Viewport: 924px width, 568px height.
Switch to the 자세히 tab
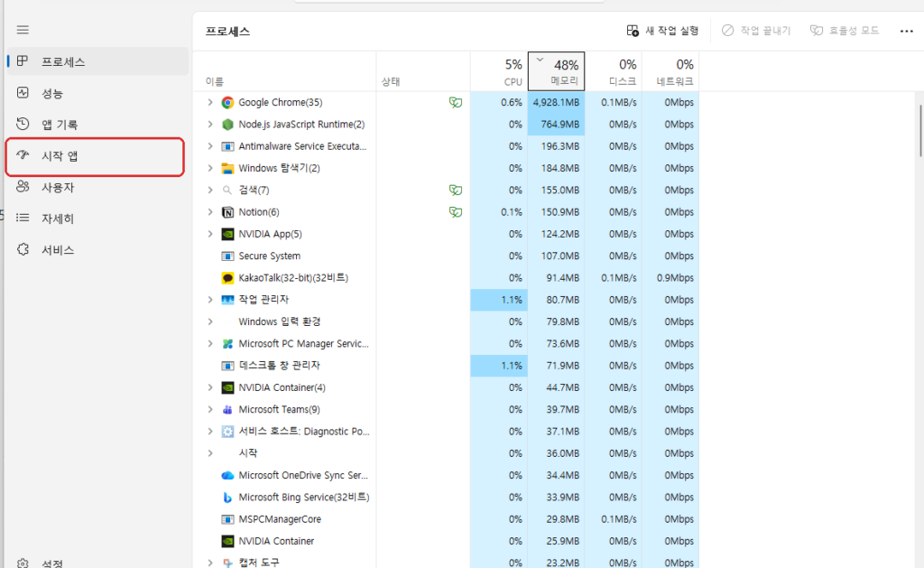pos(97,219)
